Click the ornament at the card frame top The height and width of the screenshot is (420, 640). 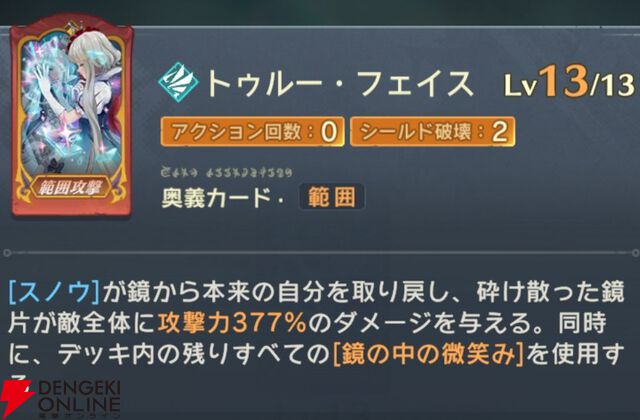click(73, 24)
